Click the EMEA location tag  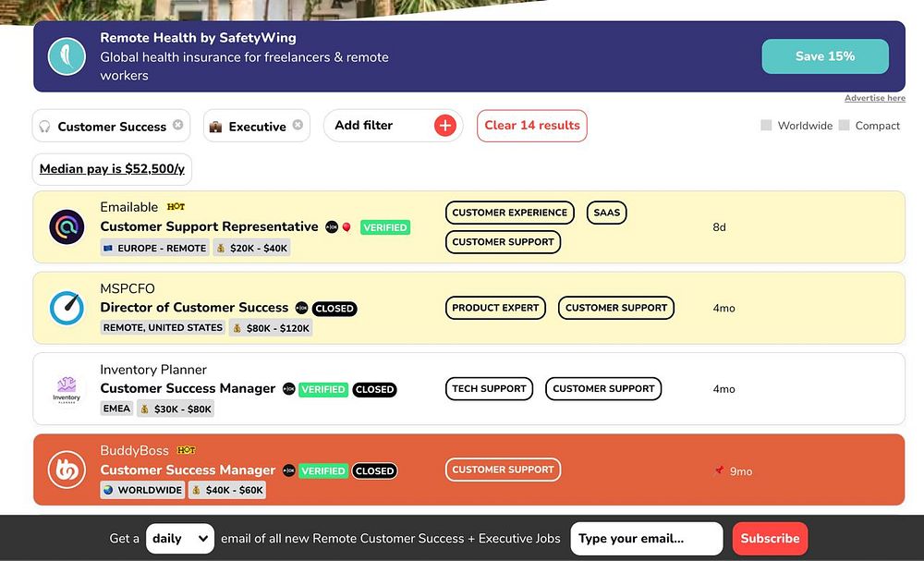[116, 409]
